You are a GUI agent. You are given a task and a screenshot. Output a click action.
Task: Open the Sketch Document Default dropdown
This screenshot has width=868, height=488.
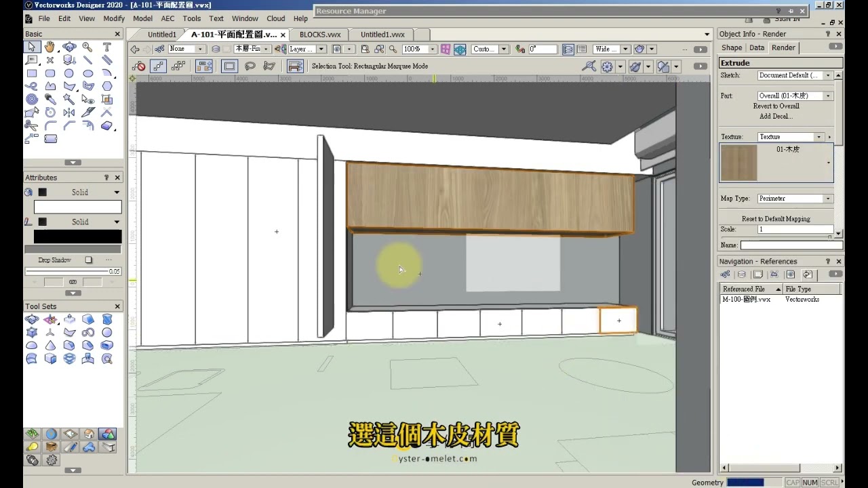[x=795, y=75]
